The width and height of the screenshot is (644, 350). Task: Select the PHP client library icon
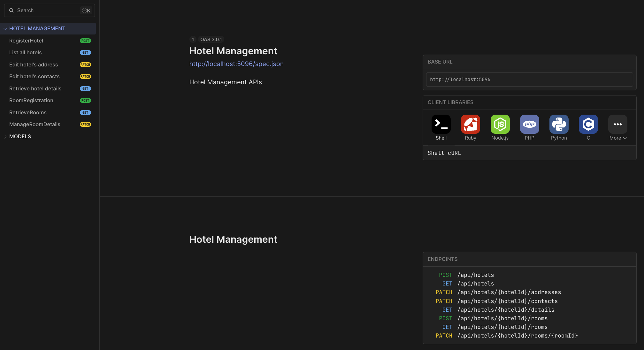[x=529, y=124]
